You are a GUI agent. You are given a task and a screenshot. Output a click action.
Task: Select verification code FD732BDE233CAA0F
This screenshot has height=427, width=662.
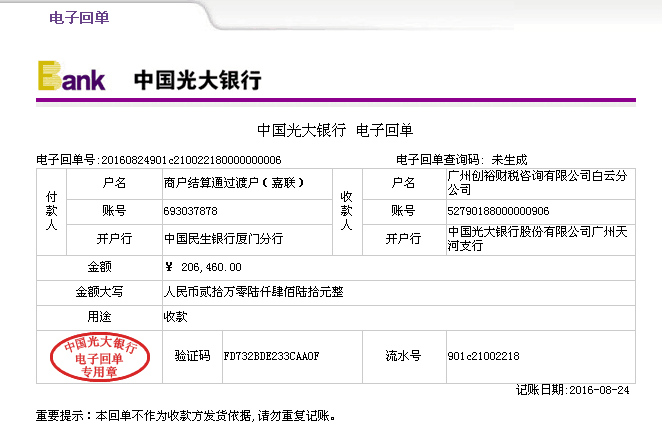[270, 356]
